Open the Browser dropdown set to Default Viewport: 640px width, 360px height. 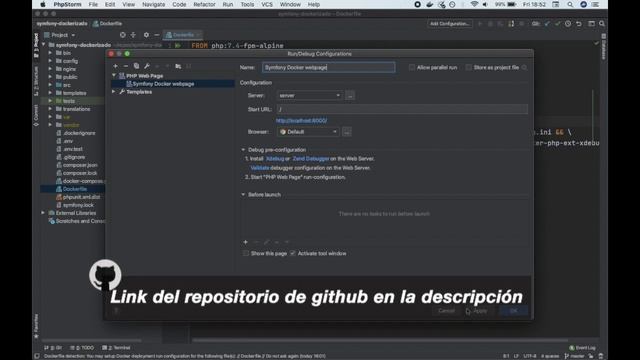tap(308, 132)
